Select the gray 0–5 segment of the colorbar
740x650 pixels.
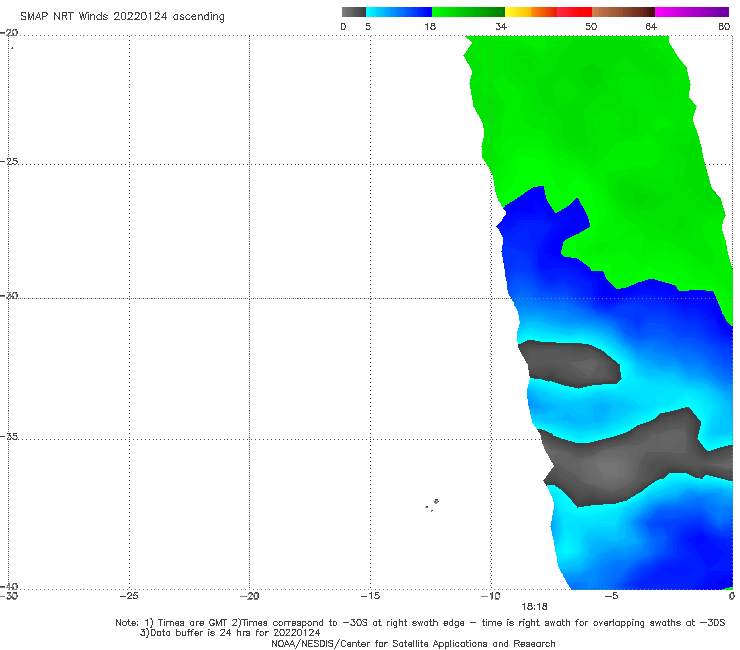click(354, 12)
